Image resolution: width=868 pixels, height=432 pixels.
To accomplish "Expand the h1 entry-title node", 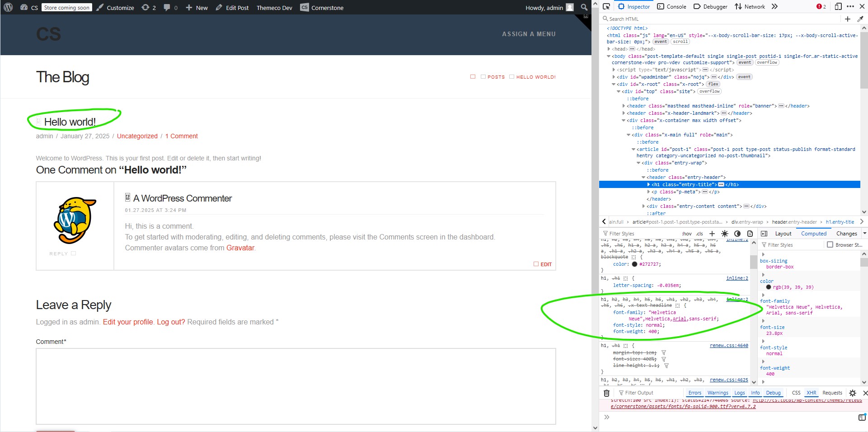I will (648, 185).
